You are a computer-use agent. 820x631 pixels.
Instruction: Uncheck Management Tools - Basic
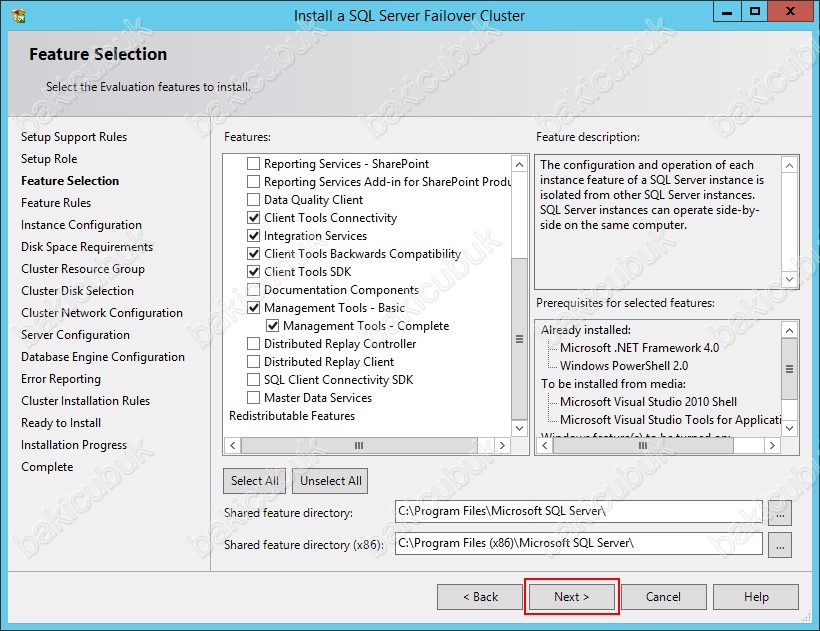pos(253,307)
